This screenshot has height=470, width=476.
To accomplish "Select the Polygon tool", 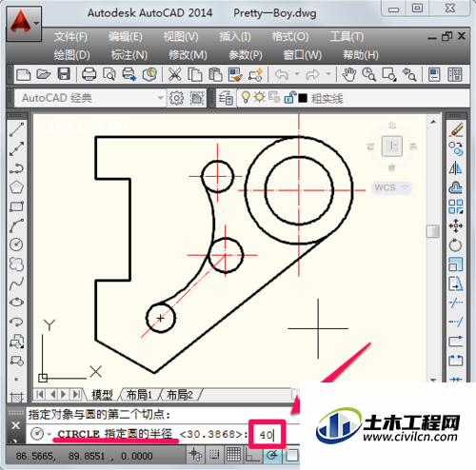I will [16, 187].
